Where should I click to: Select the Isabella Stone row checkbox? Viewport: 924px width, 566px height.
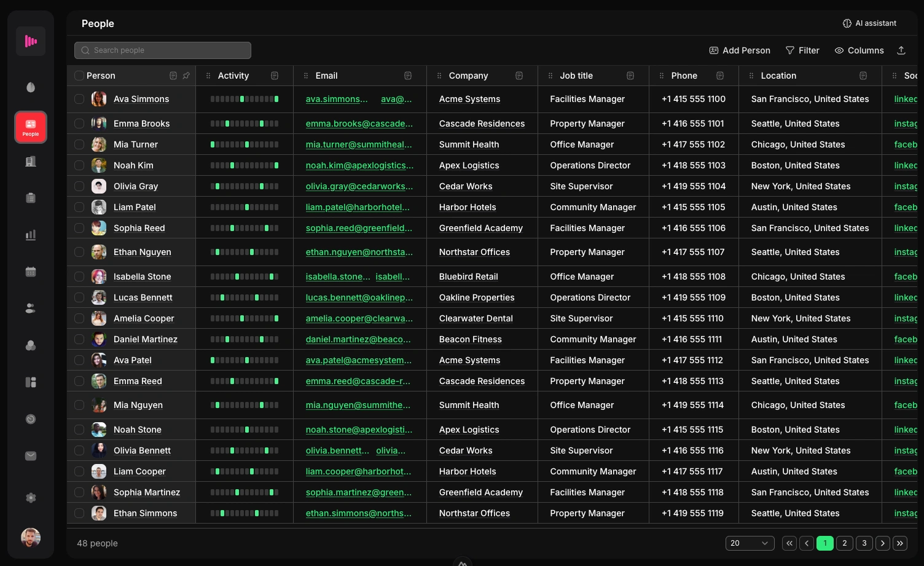click(79, 277)
